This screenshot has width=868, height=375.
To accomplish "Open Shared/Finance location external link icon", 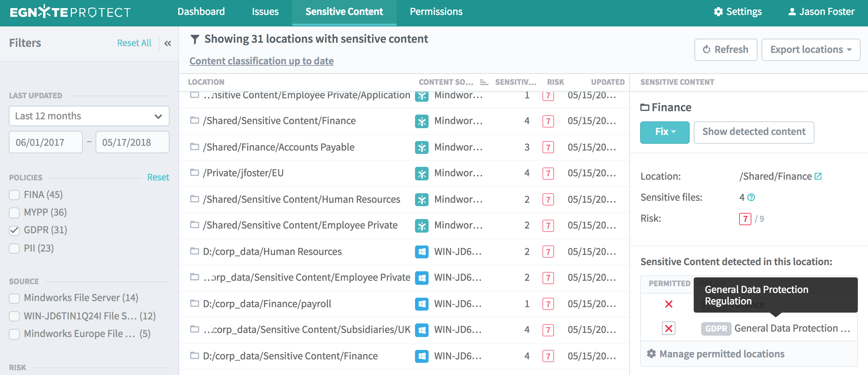I will pos(818,176).
